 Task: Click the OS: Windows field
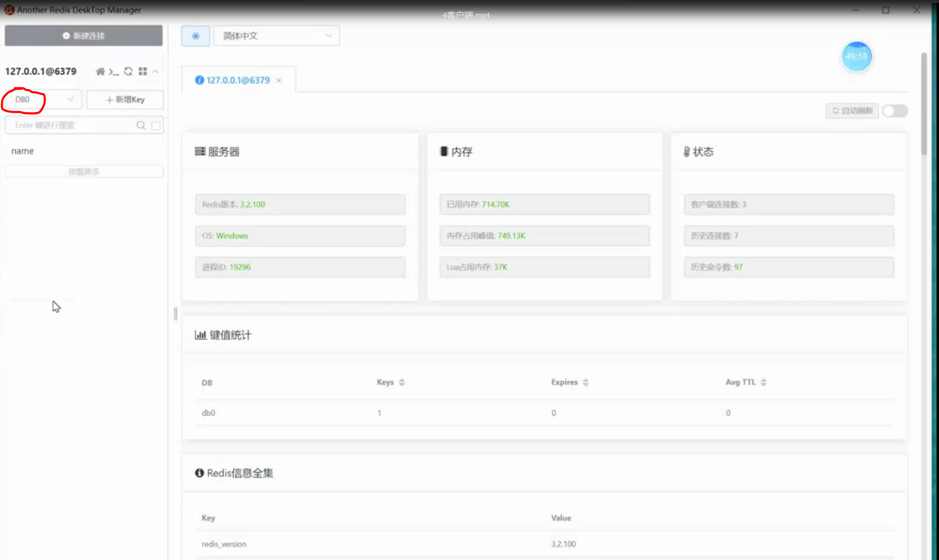(x=300, y=236)
